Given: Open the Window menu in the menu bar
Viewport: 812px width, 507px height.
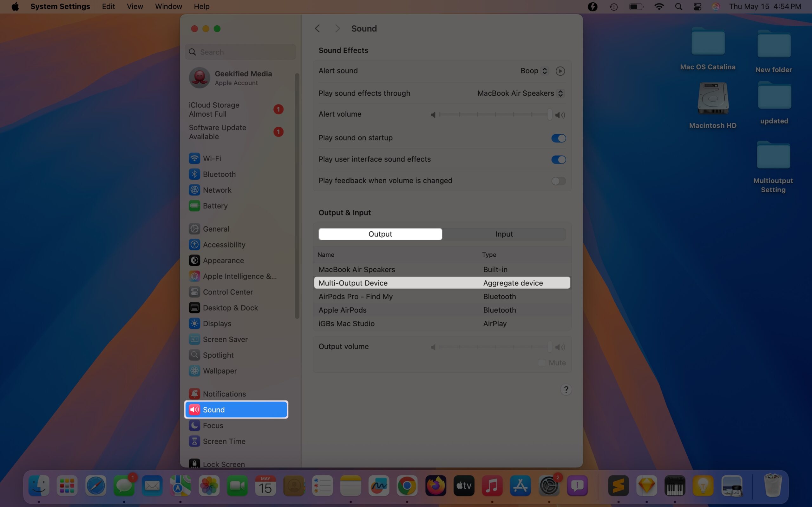Looking at the screenshot, I should (x=168, y=6).
